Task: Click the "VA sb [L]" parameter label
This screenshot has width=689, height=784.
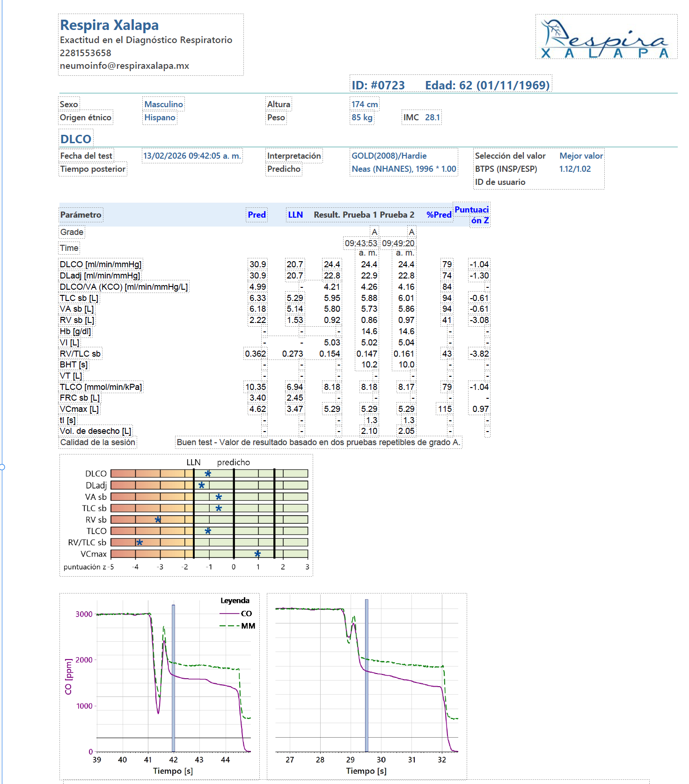Action: coord(77,309)
